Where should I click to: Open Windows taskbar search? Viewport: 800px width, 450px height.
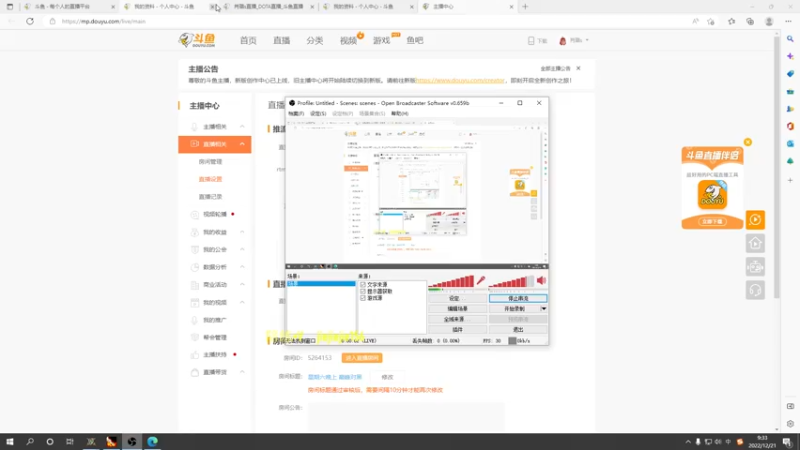[x=30, y=441]
